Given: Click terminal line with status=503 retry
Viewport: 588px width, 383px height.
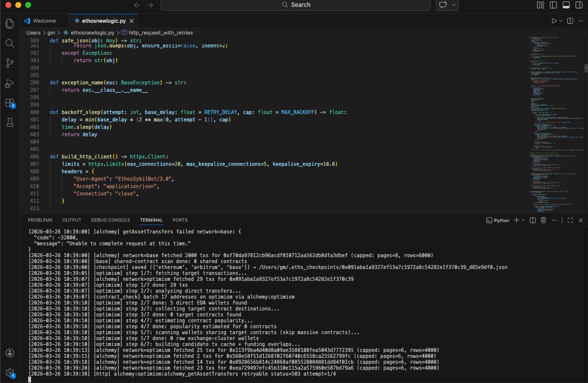Looking at the screenshot, I should coord(182,374).
